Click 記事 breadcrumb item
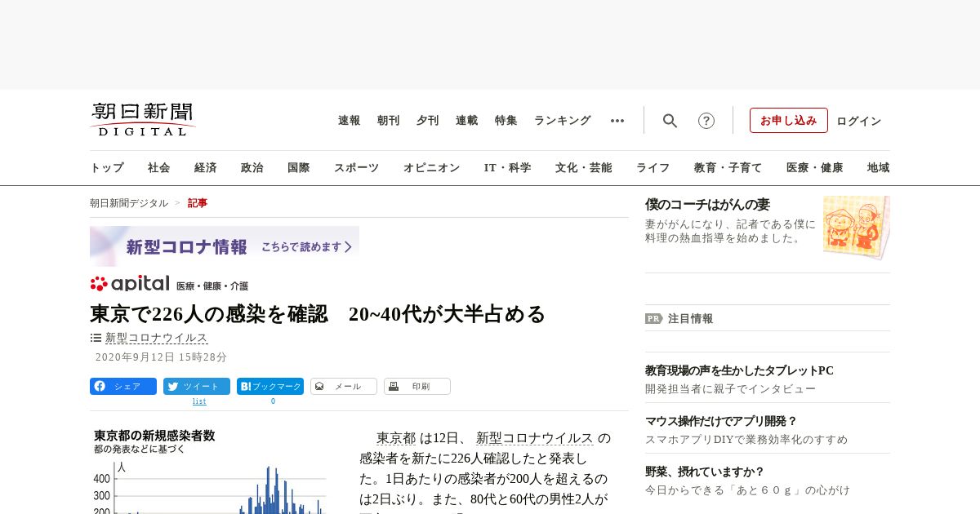This screenshot has width=980, height=514. [198, 203]
